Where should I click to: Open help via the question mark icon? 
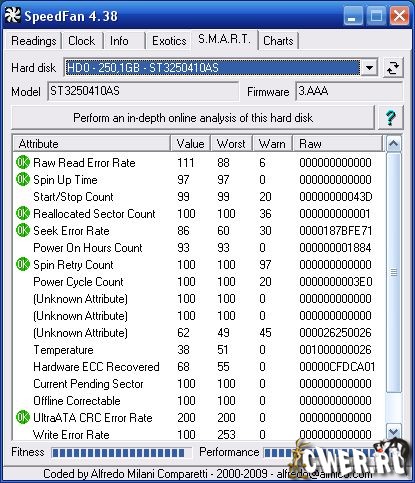[x=390, y=118]
